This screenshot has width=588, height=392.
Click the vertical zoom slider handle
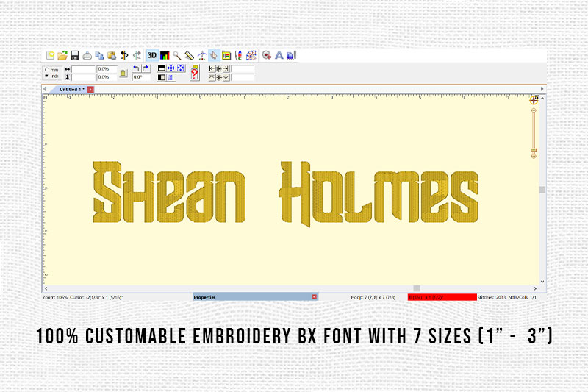pos(534,151)
